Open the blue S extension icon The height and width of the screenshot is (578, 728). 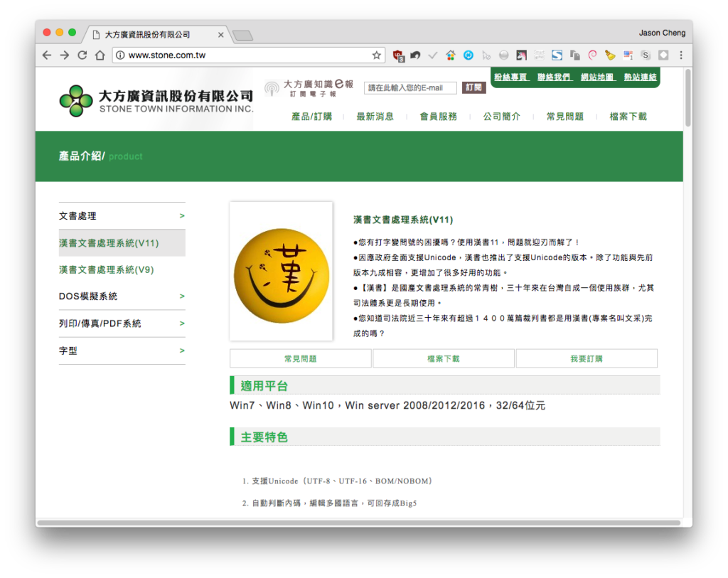557,55
